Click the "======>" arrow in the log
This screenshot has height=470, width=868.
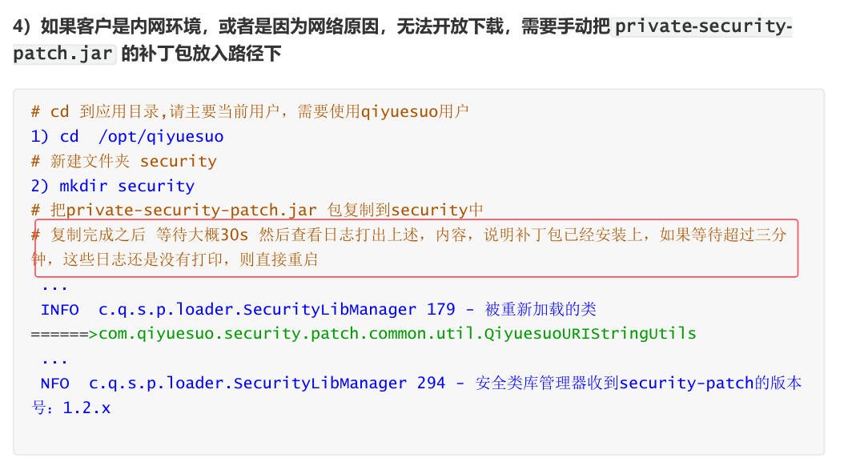tap(64, 333)
